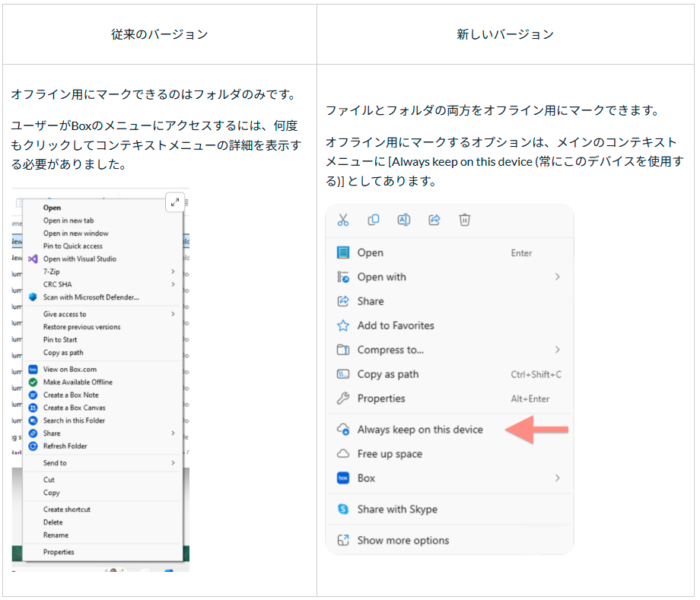Click the Delete trash icon in new menu
Screen dimensions: 700x600
[464, 220]
